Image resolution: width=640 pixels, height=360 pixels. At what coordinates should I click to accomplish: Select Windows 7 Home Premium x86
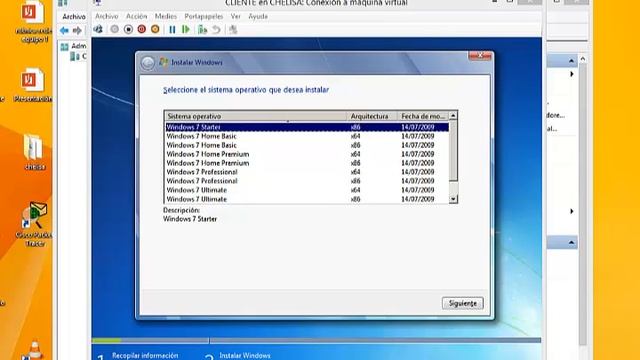[307, 163]
